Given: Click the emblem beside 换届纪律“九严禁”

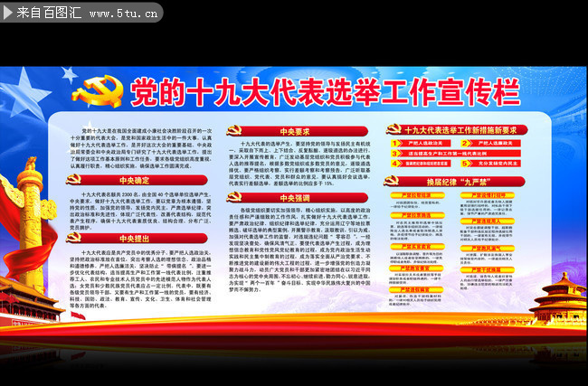Looking at the screenshot, I should click(391, 181).
